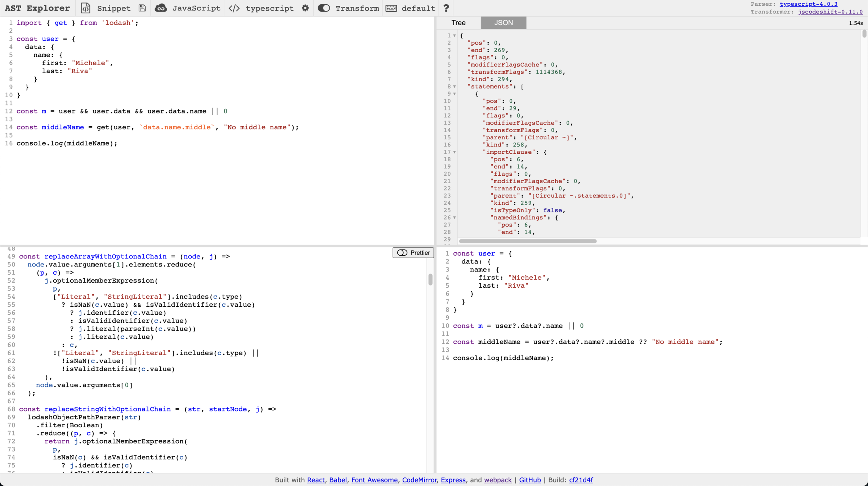Open the jscodeshift-0.11.0 transformer link
868x486 pixels.
click(830, 12)
